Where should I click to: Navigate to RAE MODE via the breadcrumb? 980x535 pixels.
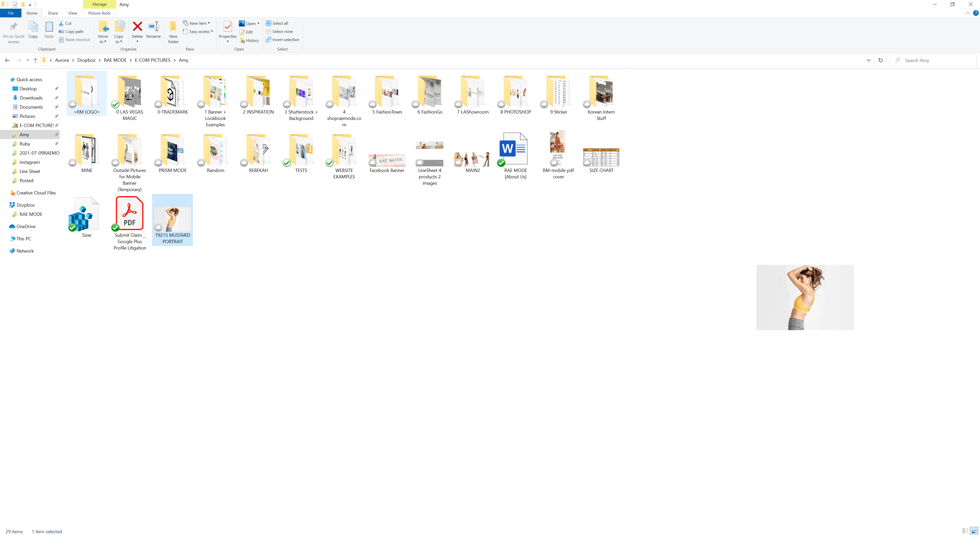click(115, 60)
